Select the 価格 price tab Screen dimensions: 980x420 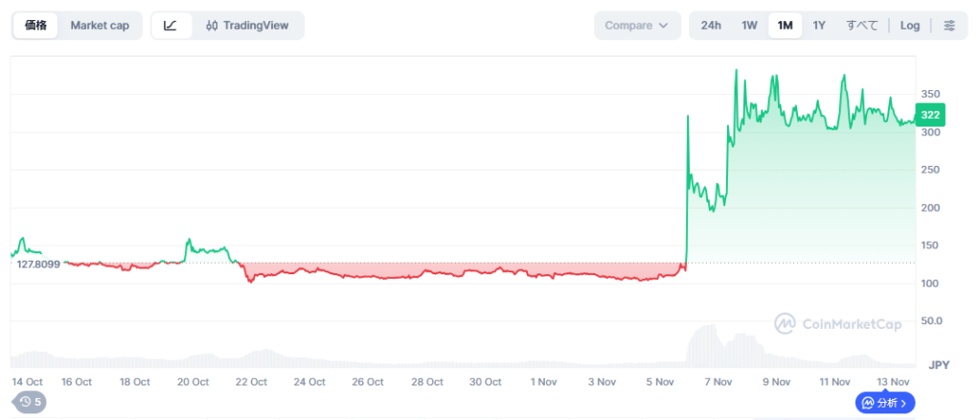click(36, 25)
